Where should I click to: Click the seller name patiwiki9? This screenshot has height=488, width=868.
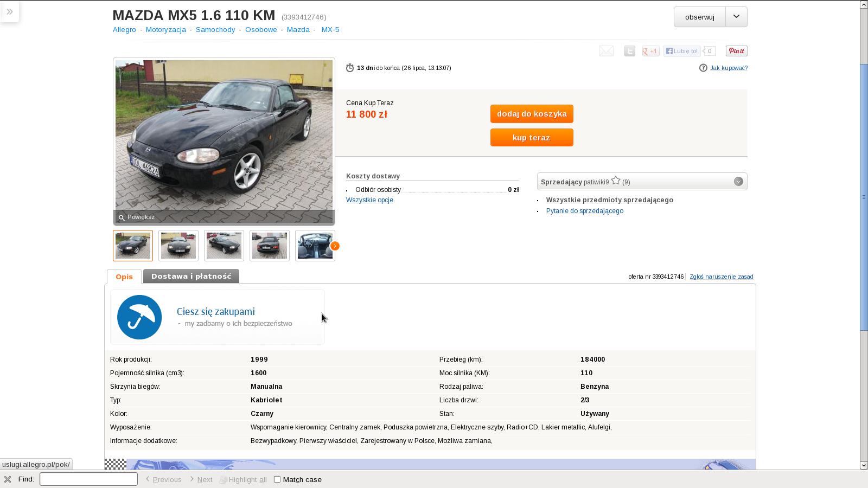point(596,182)
